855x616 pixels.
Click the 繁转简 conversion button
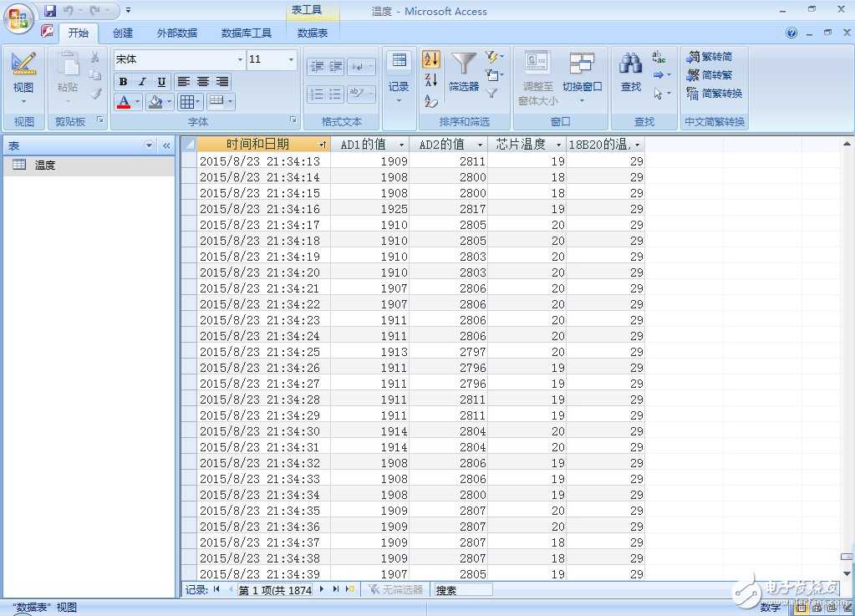coord(710,57)
